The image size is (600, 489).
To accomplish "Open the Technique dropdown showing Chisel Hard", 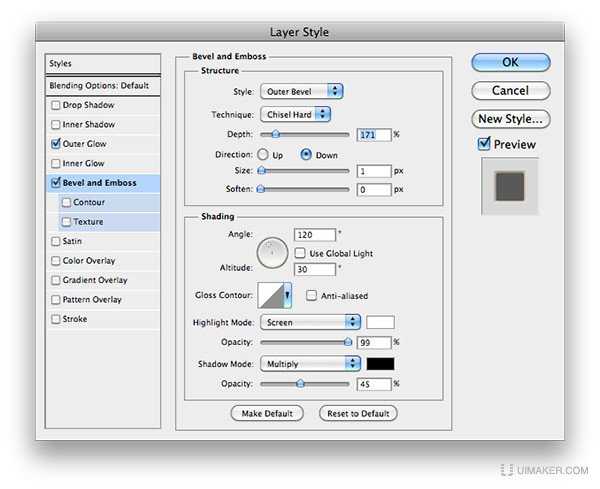I will point(295,114).
